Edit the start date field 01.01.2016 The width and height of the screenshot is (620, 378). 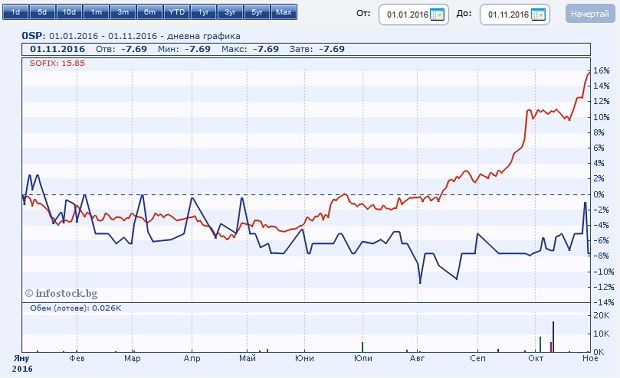click(407, 15)
